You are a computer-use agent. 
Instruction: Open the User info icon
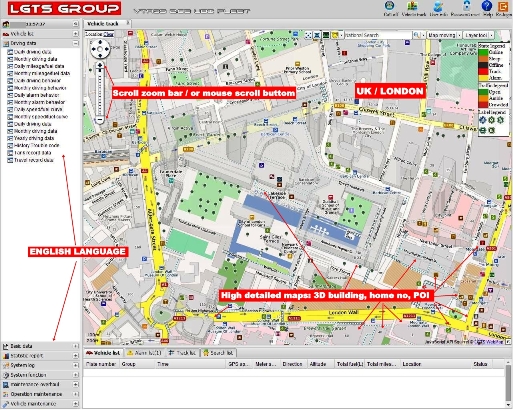pyautogui.click(x=438, y=6)
